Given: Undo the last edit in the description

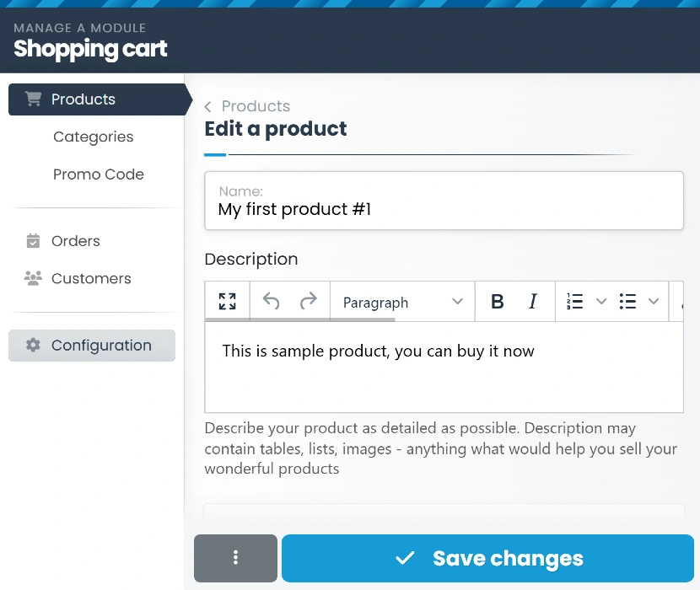Looking at the screenshot, I should 271,302.
